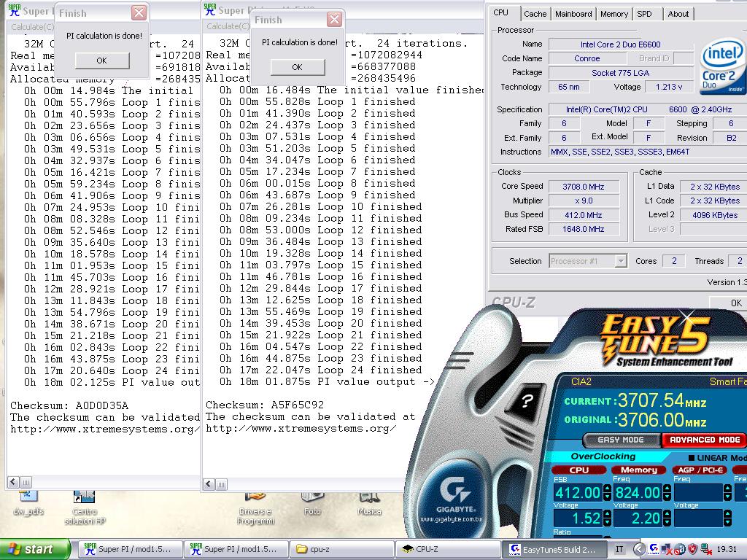Click the blocked 'a' tray icon

(x=680, y=549)
